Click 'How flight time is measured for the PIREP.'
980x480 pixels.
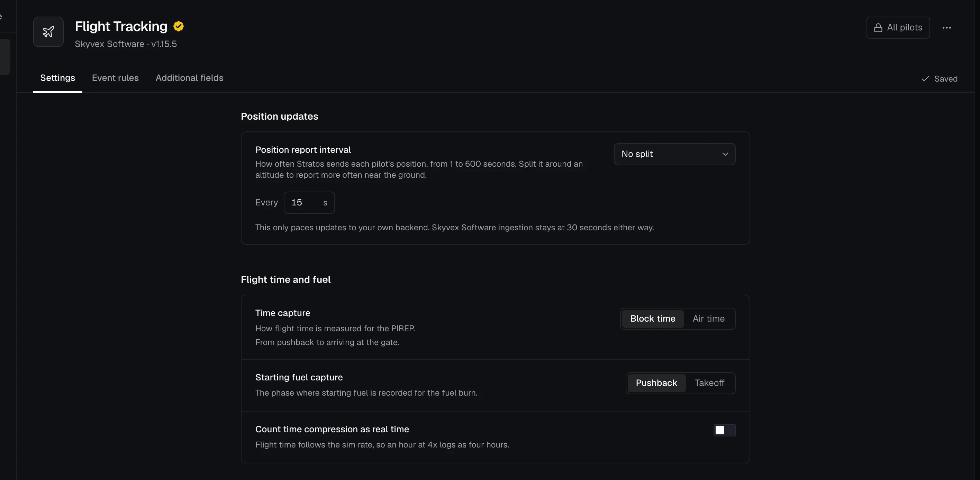tap(335, 329)
